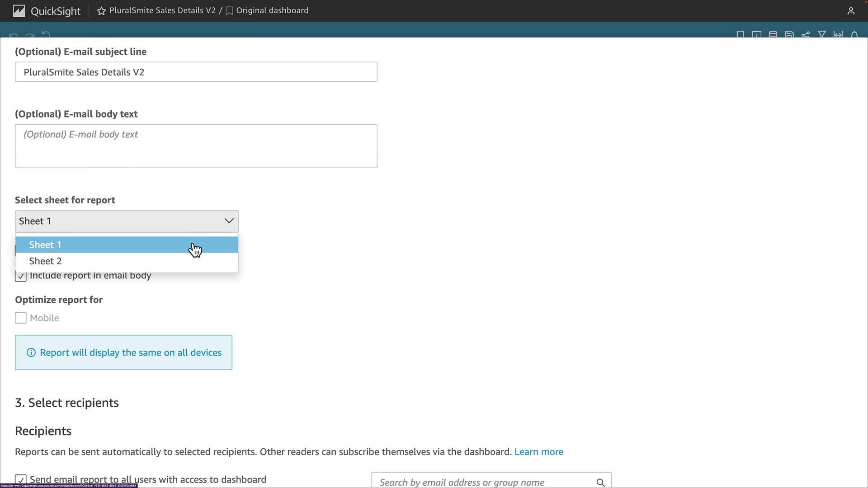Uncheck Include report in email body
Image resolution: width=868 pixels, height=488 pixels.
[x=20, y=276]
